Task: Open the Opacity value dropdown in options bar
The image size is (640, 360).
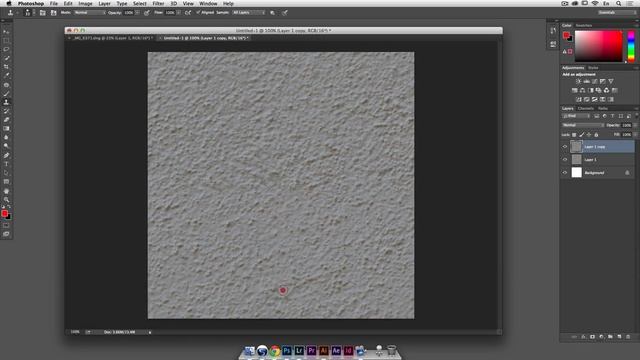Action: click(137, 13)
